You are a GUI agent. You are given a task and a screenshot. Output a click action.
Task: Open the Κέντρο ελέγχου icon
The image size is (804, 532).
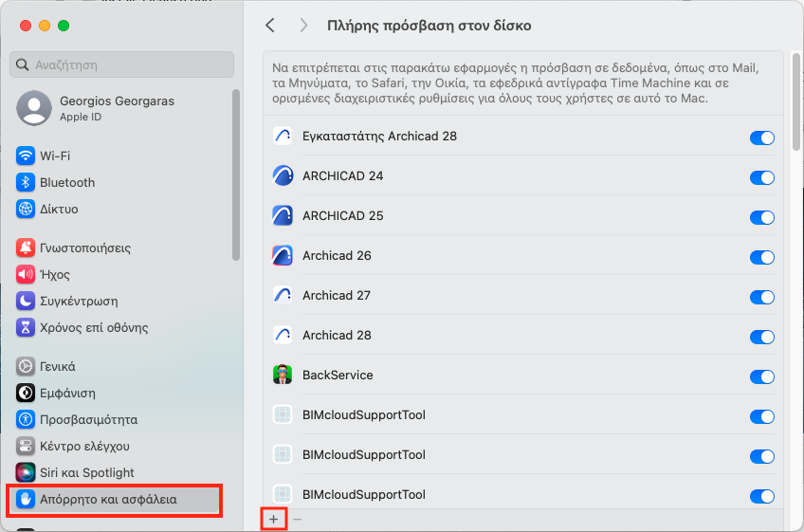coord(25,447)
